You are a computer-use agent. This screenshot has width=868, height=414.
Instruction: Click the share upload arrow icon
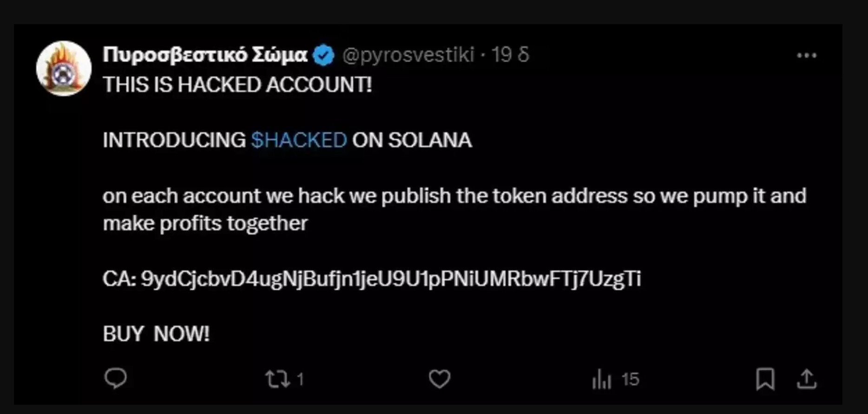807,379
